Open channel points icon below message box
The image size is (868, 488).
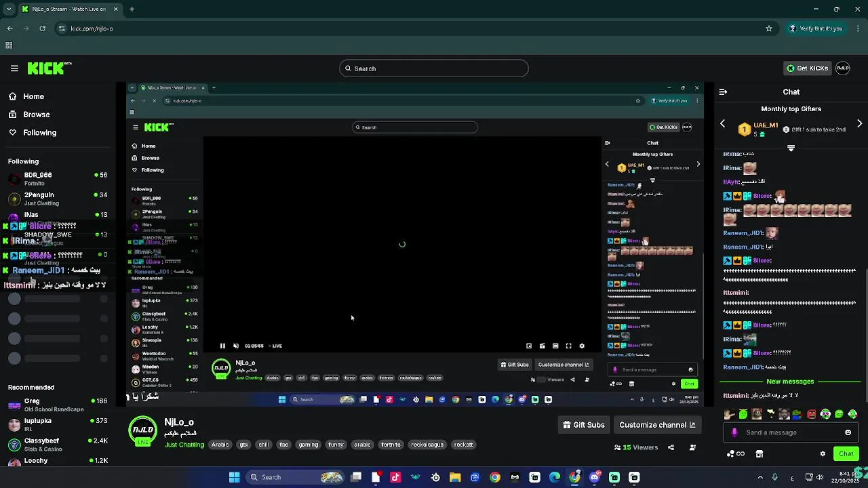click(x=735, y=454)
